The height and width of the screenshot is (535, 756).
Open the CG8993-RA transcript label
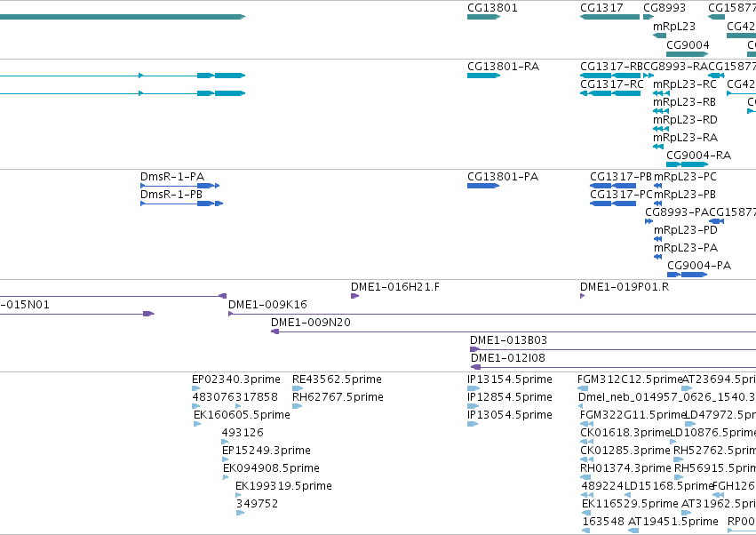(x=675, y=67)
